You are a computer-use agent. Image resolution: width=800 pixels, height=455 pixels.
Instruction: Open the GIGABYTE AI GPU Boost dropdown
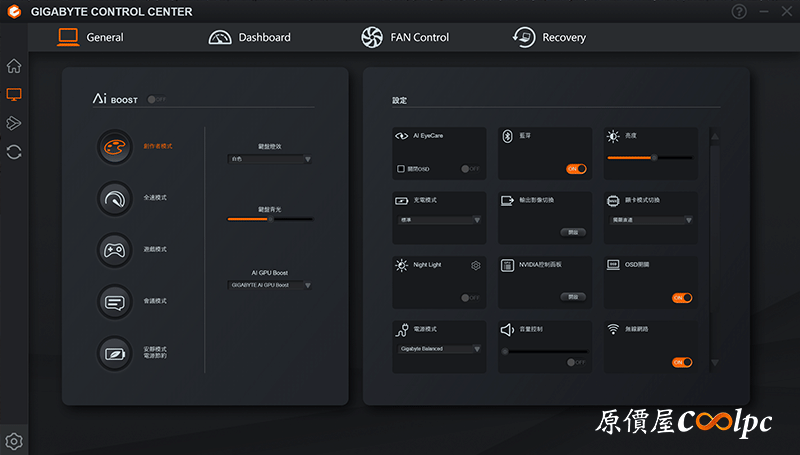pos(269,285)
